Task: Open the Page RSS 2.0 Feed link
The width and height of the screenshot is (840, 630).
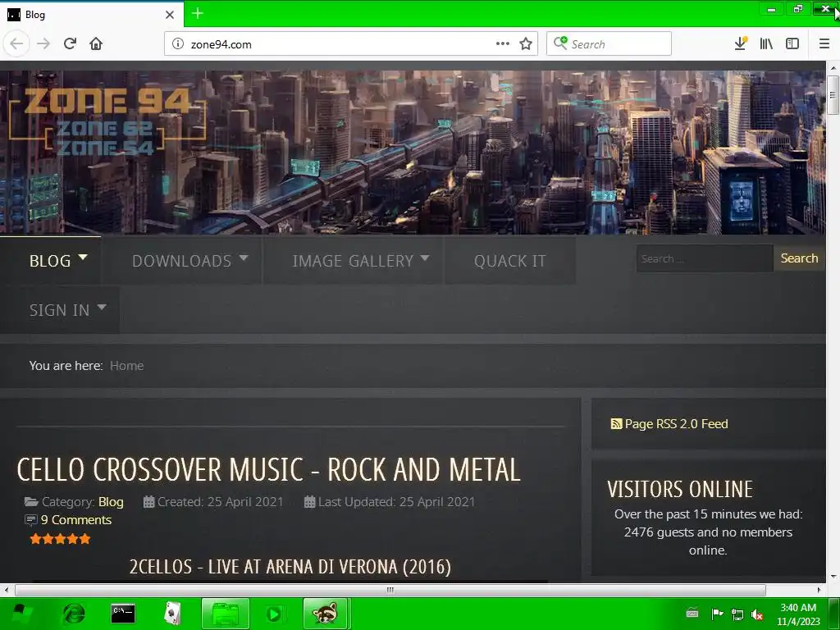Action: pyautogui.click(x=676, y=424)
